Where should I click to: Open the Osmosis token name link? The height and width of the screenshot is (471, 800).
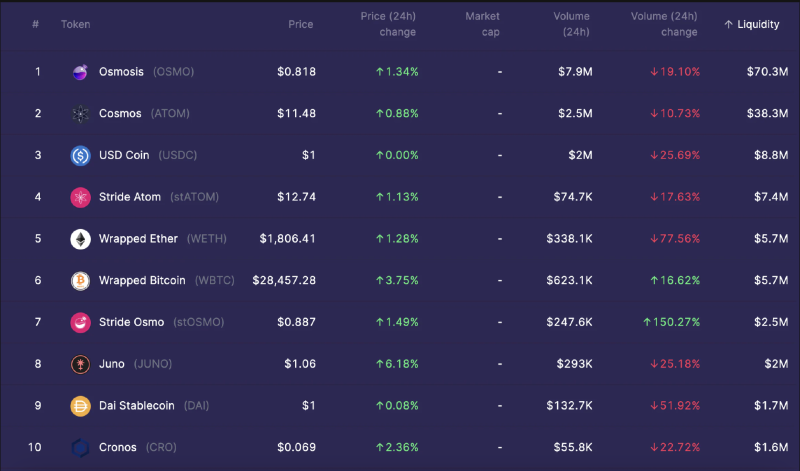[x=121, y=72]
